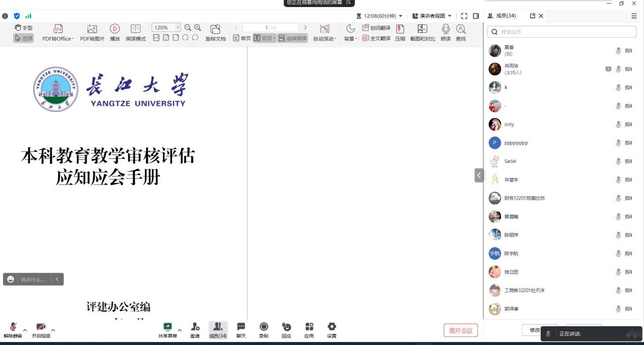Open the members panel hamburger menu
644x345 pixels.
click(634, 16)
